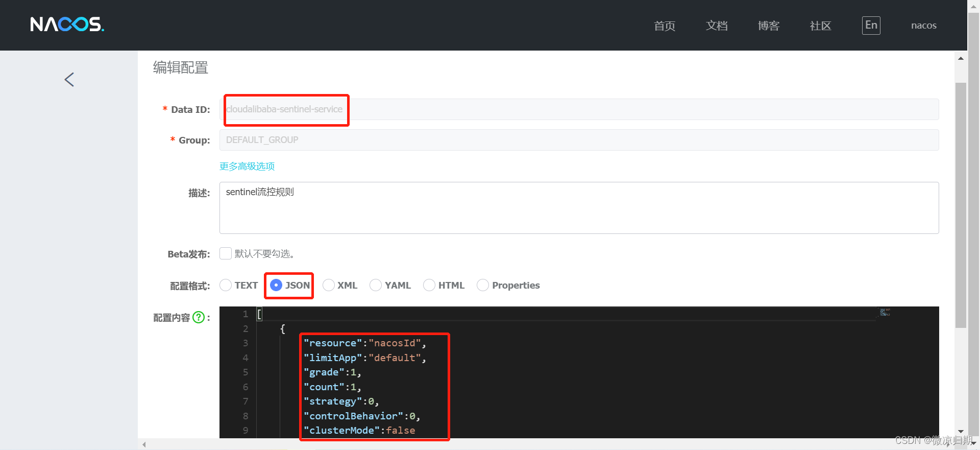Image resolution: width=980 pixels, height=450 pixels.
Task: Click line number 1 in the editor gutter
Action: 246,314
